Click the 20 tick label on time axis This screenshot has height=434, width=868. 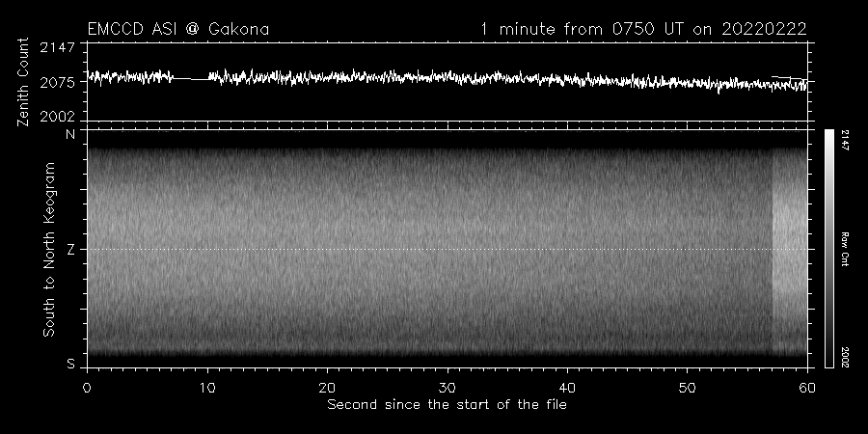pos(327,388)
